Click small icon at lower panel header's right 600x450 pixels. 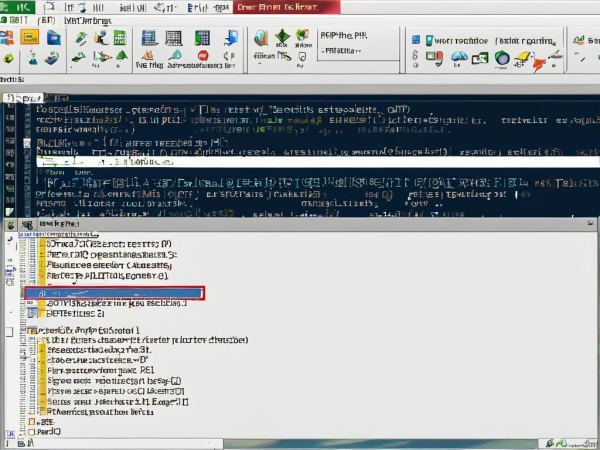(x=590, y=225)
